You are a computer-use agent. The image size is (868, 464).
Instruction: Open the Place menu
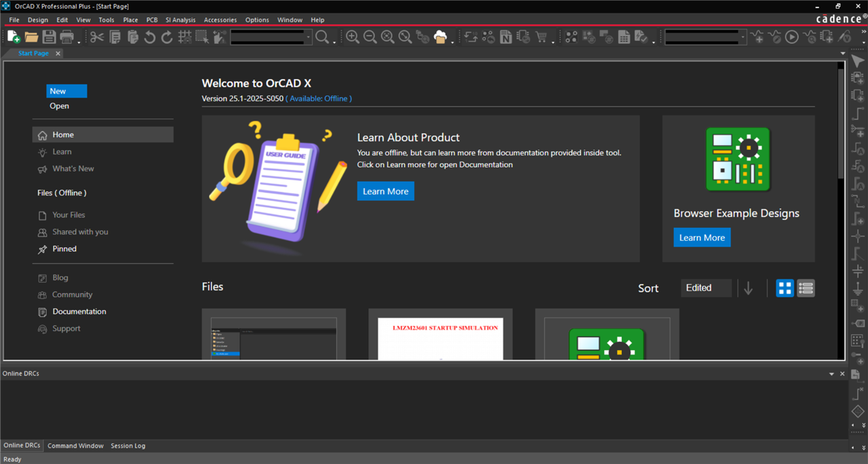130,20
